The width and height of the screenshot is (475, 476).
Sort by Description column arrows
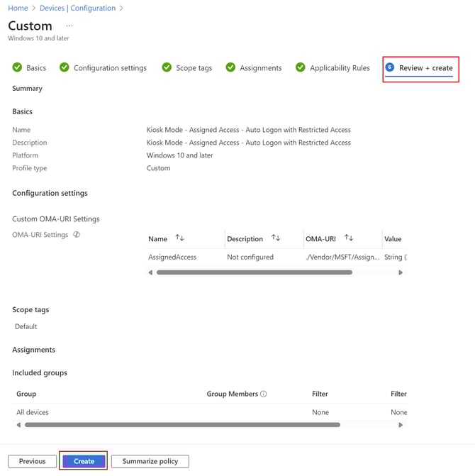276,238
